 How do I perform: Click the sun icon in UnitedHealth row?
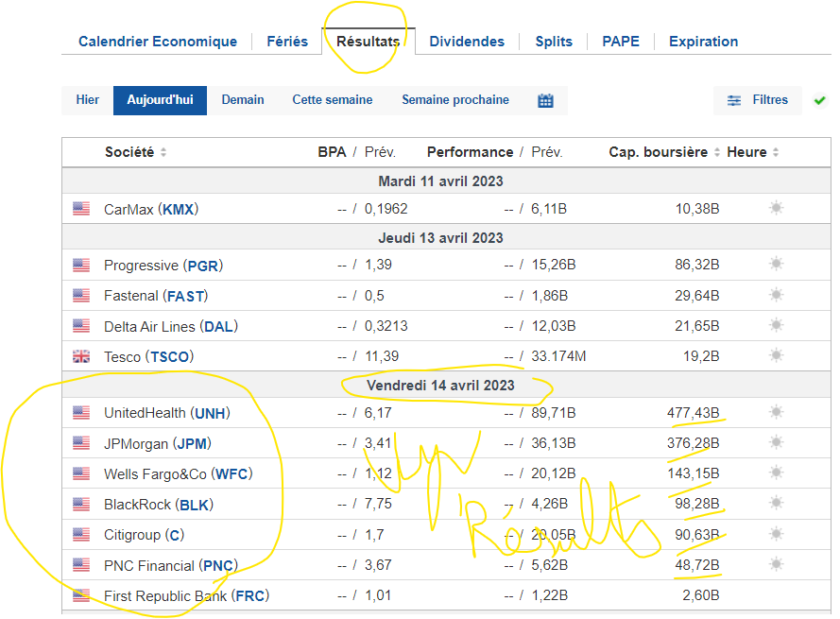point(776,412)
